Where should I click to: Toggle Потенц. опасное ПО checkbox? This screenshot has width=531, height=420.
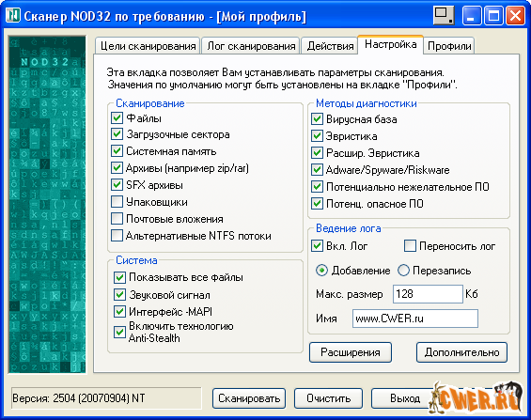[x=317, y=203]
